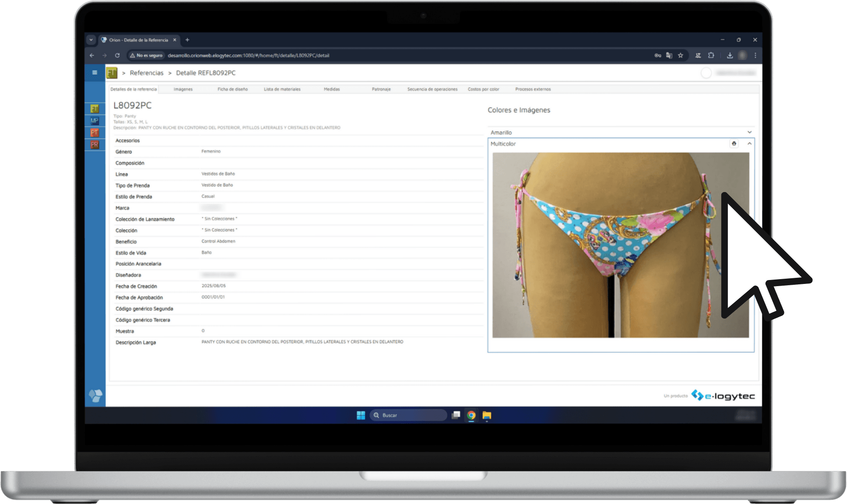Open a new browser tab
This screenshot has height=504, width=847.
[x=187, y=40]
